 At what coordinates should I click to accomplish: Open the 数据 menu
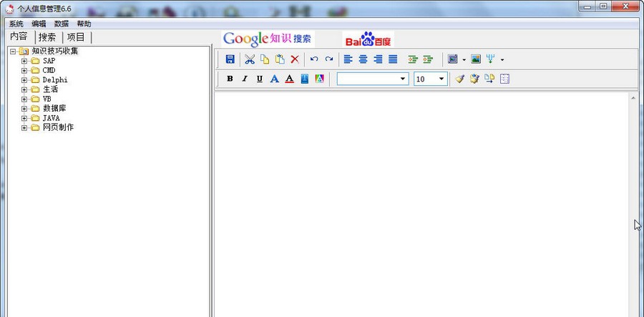(62, 24)
